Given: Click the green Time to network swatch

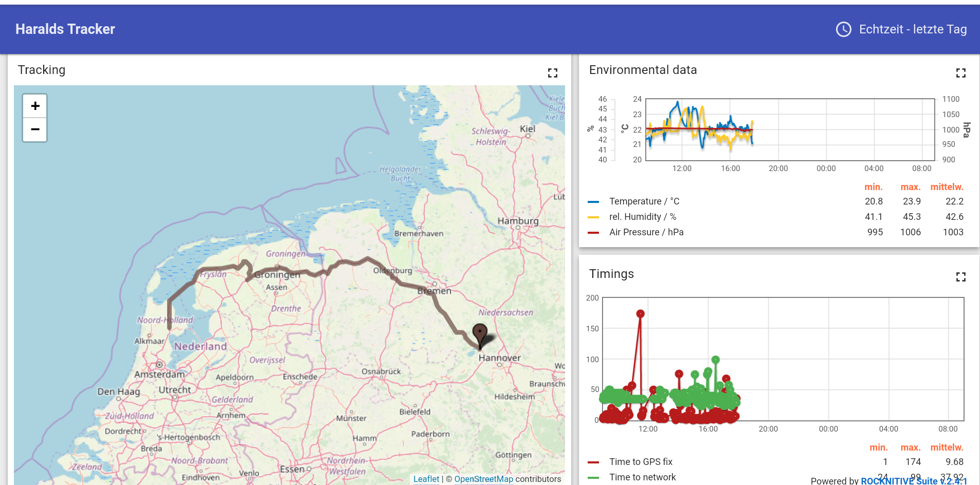Looking at the screenshot, I should click(x=593, y=478).
